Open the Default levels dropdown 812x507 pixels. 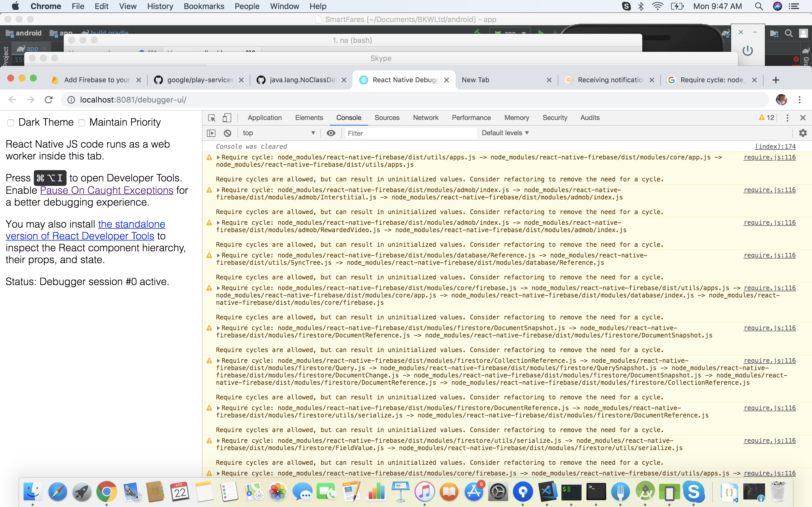coord(505,133)
